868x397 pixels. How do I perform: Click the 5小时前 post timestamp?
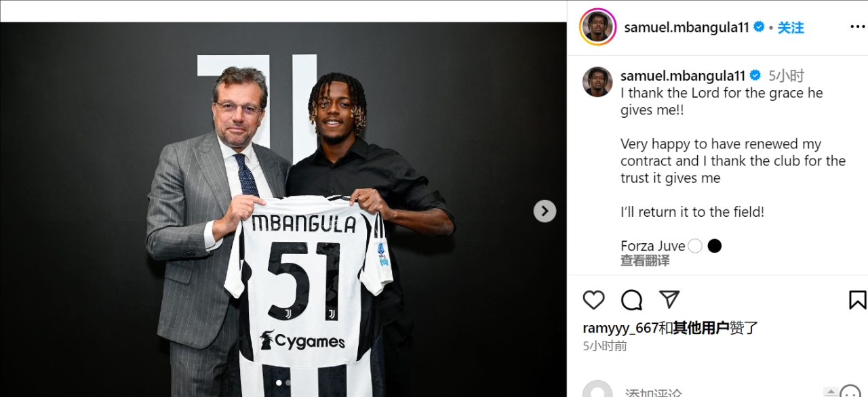(x=605, y=346)
